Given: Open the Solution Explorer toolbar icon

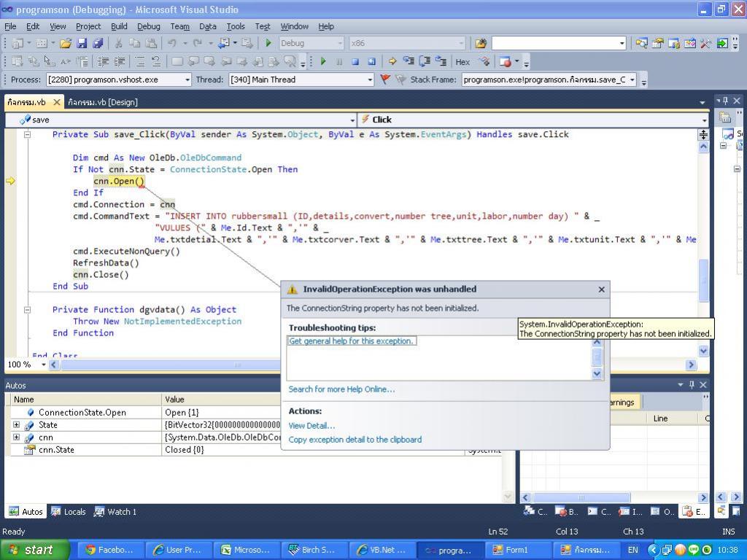Looking at the screenshot, I should coord(642,43).
